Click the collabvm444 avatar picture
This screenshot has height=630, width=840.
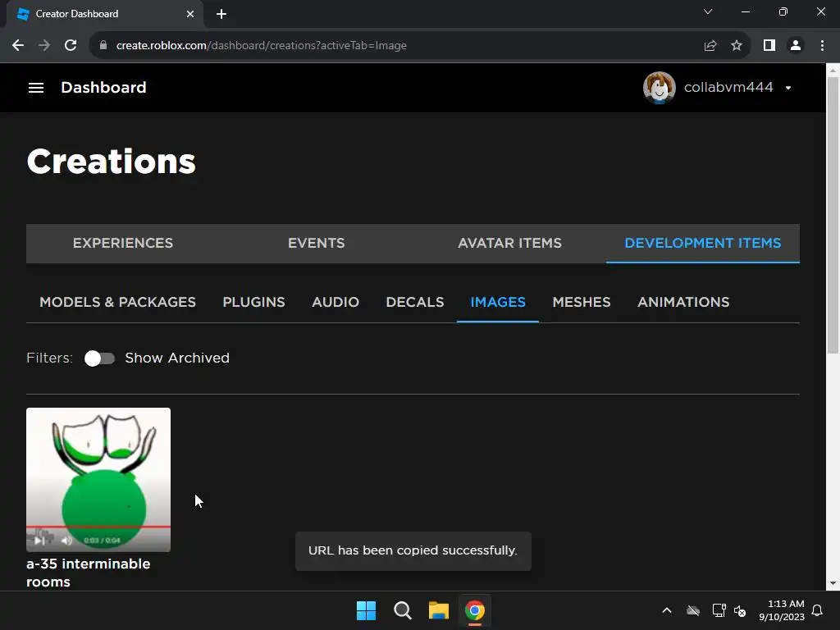click(659, 87)
